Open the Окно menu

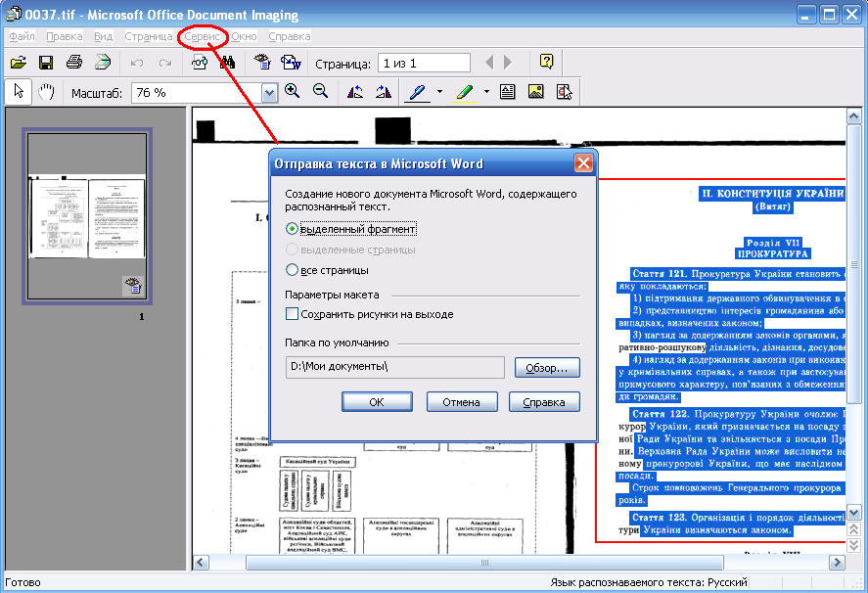(x=244, y=36)
